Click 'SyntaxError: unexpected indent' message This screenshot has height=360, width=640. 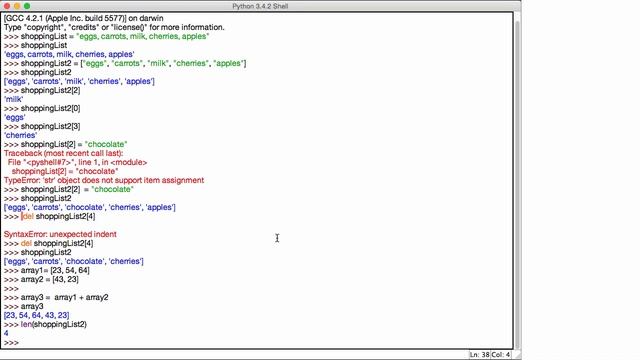(x=60, y=234)
